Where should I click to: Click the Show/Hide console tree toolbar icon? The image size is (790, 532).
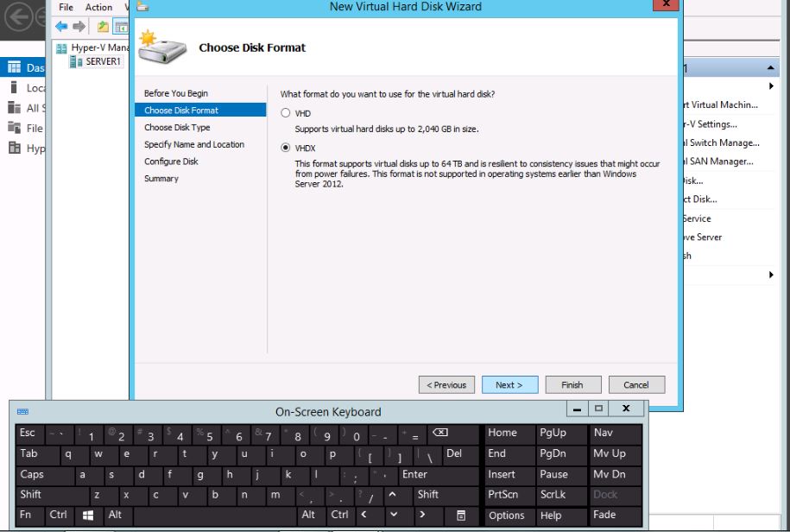coord(121,27)
